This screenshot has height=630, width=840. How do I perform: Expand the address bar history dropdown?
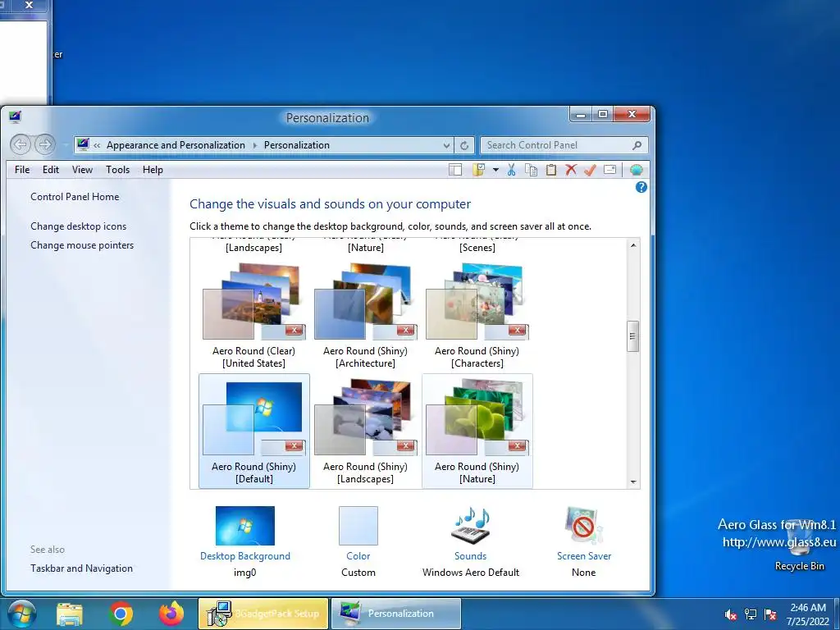[446, 145]
